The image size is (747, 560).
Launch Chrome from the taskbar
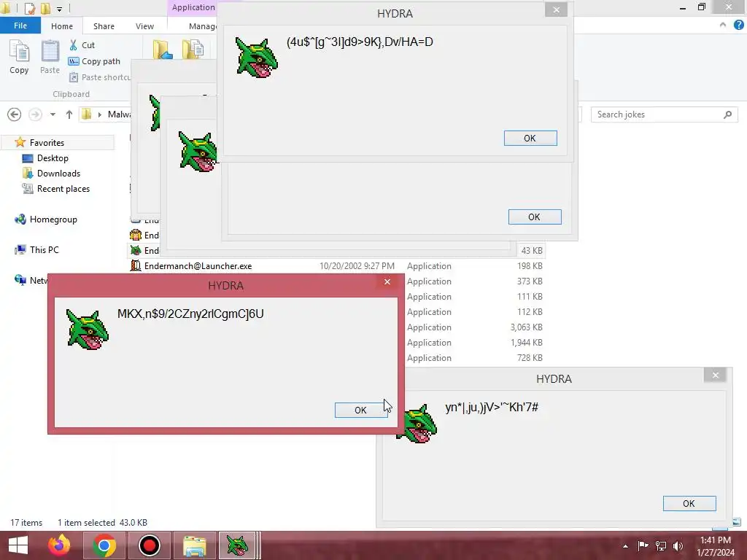pyautogui.click(x=104, y=545)
